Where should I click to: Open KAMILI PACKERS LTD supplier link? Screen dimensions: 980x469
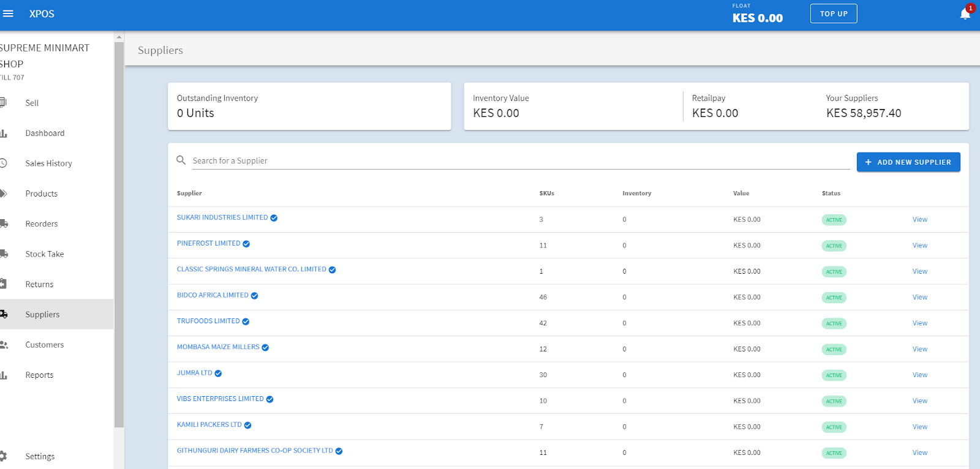point(209,424)
